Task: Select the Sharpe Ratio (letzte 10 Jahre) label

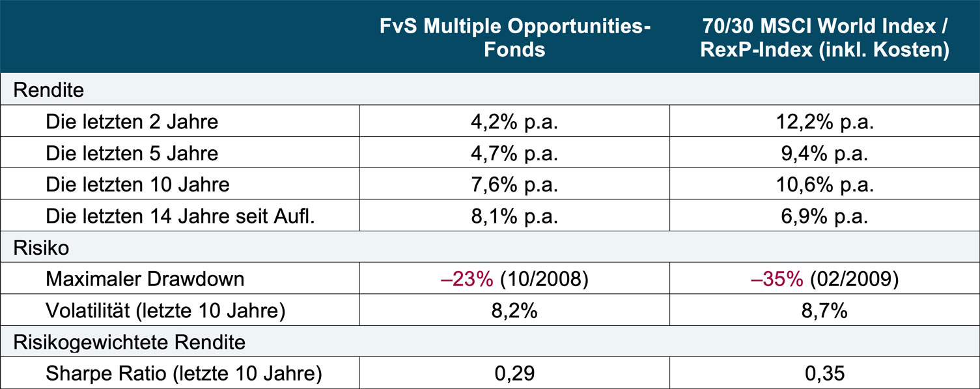Action: point(184,374)
